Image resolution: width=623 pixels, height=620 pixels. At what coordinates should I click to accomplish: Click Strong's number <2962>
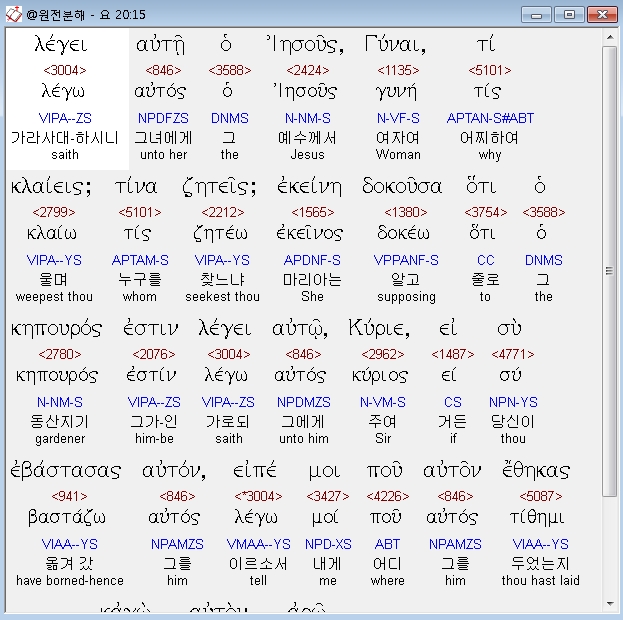[x=383, y=354]
